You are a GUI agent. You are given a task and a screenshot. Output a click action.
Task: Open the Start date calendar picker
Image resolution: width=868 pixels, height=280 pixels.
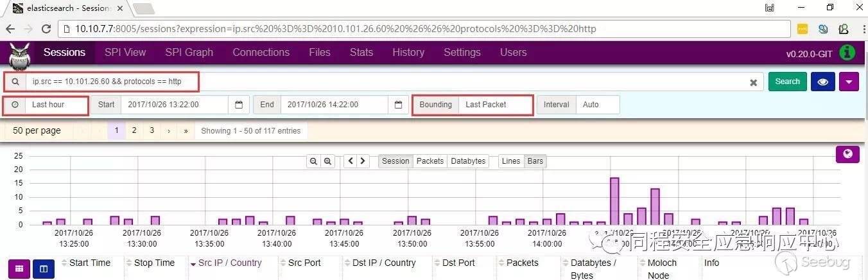pyautogui.click(x=238, y=105)
